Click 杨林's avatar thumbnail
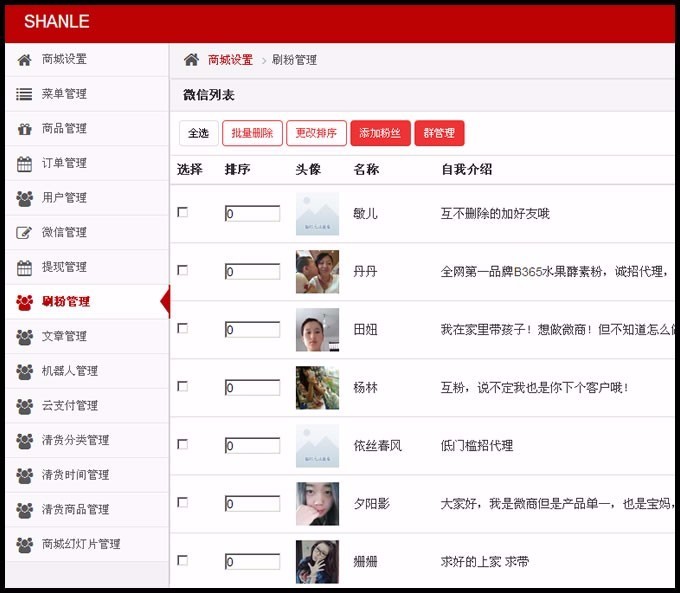This screenshot has height=593, width=680. click(317, 388)
